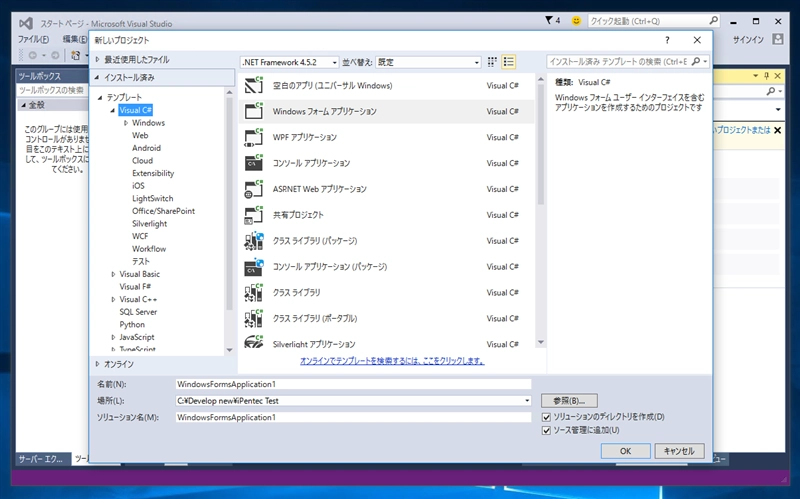Click the Windows Forms application template icon
Viewport: 800px width, 499px height.
click(x=254, y=111)
